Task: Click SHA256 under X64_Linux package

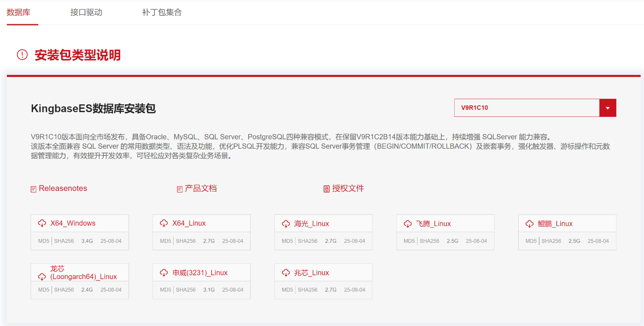Action: (186, 241)
